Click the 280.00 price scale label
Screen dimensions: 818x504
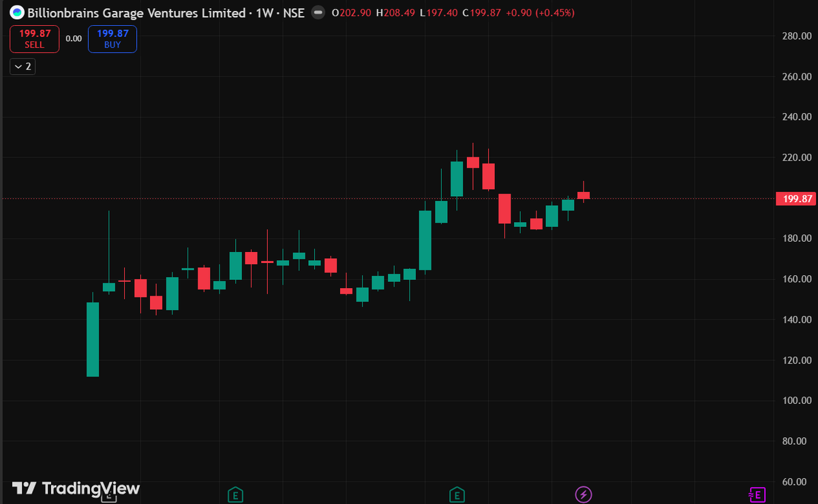tap(797, 36)
